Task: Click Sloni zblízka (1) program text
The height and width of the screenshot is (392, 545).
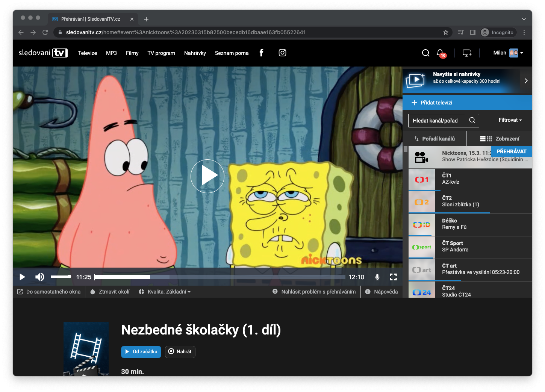Action: coord(460,204)
